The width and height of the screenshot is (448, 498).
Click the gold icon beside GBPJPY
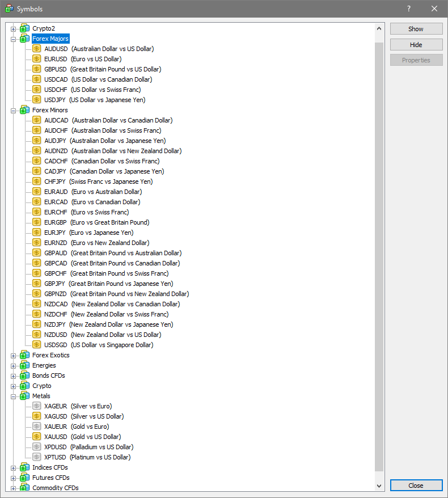point(37,284)
